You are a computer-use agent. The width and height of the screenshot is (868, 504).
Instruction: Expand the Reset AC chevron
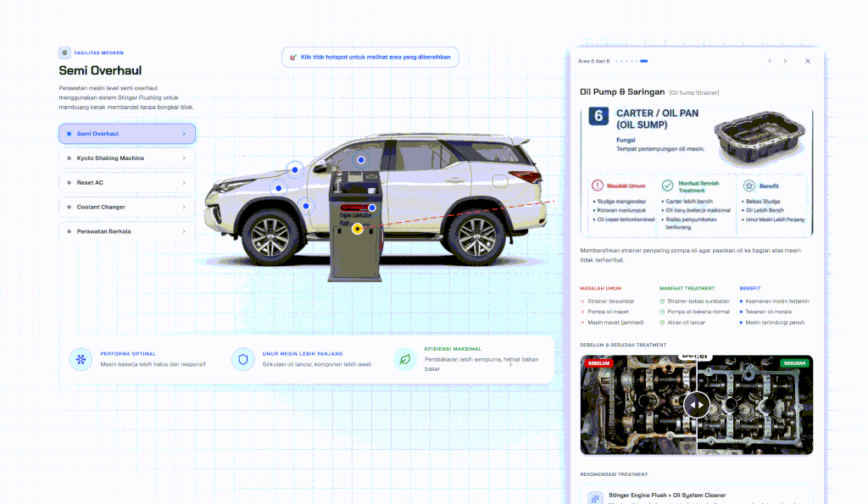184,183
